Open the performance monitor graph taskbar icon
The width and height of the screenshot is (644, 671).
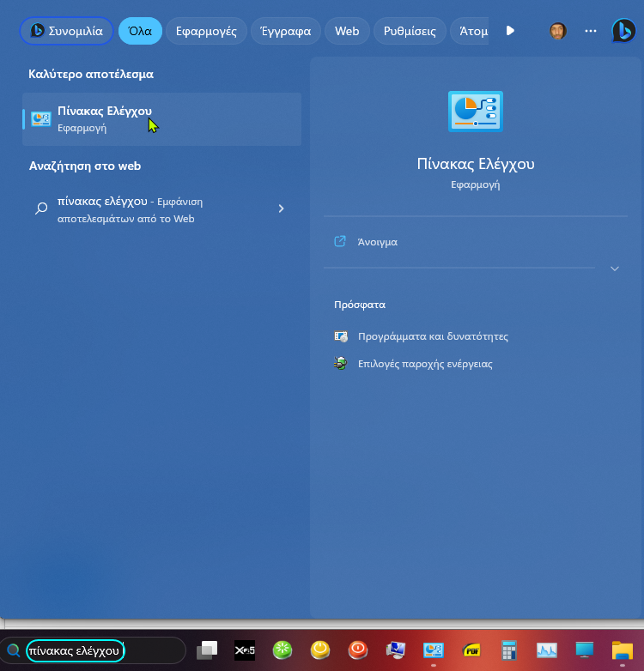[547, 650]
